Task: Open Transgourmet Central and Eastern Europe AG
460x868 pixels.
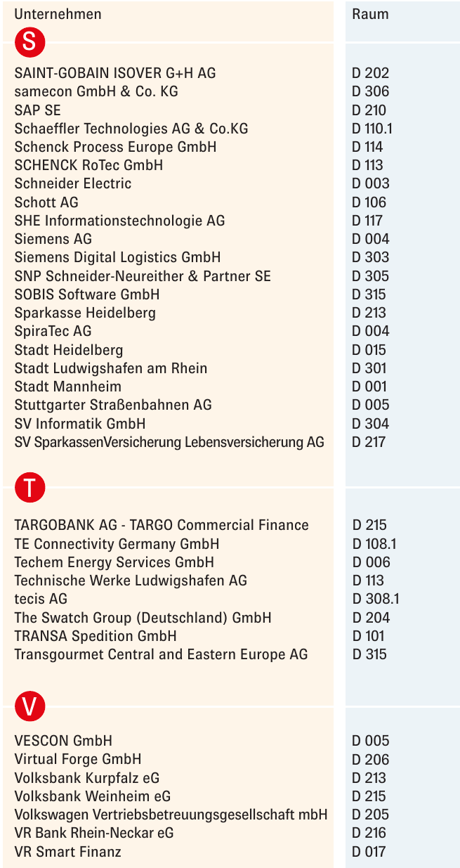Action: (x=161, y=654)
